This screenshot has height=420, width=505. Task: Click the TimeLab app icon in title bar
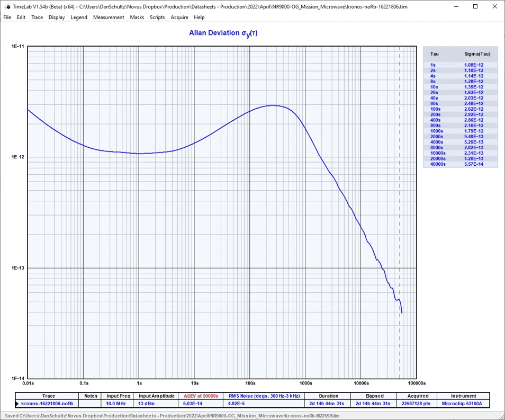click(7, 6)
